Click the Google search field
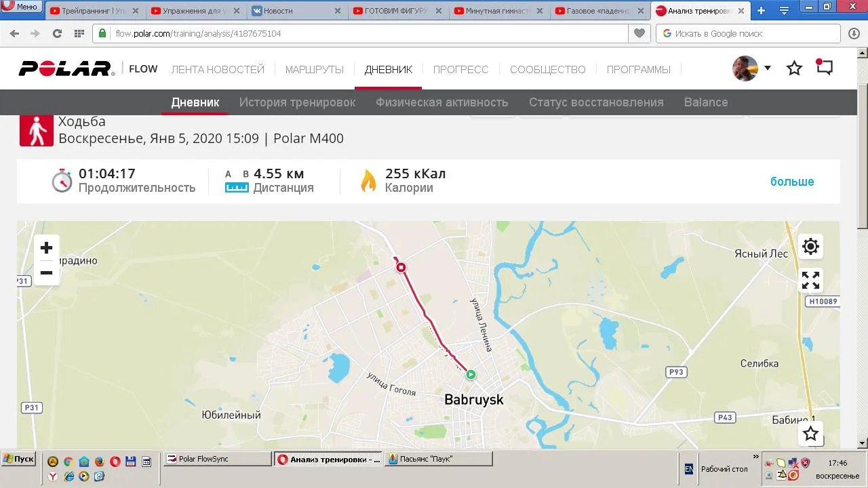The image size is (868, 488). tap(748, 33)
